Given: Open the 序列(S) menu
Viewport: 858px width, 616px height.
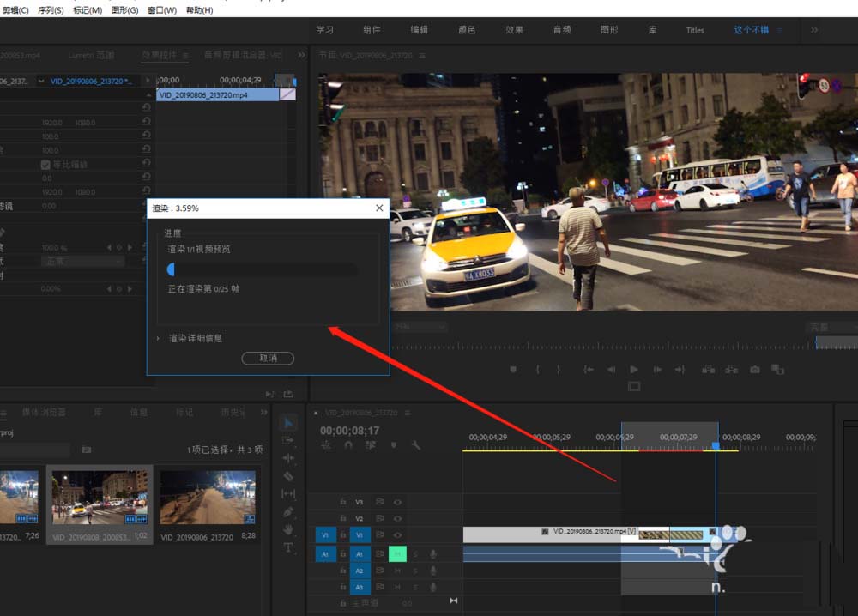Looking at the screenshot, I should click(51, 10).
